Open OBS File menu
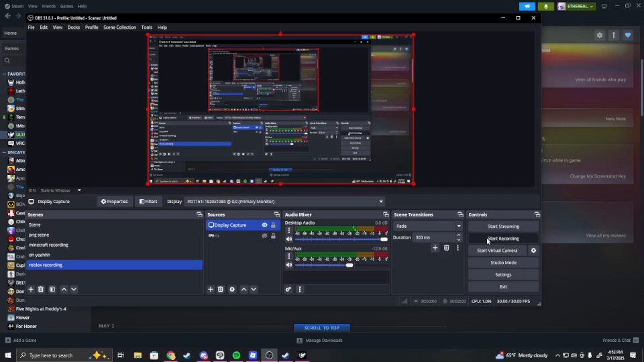Screen dimensions: 644x362 click(32, 27)
